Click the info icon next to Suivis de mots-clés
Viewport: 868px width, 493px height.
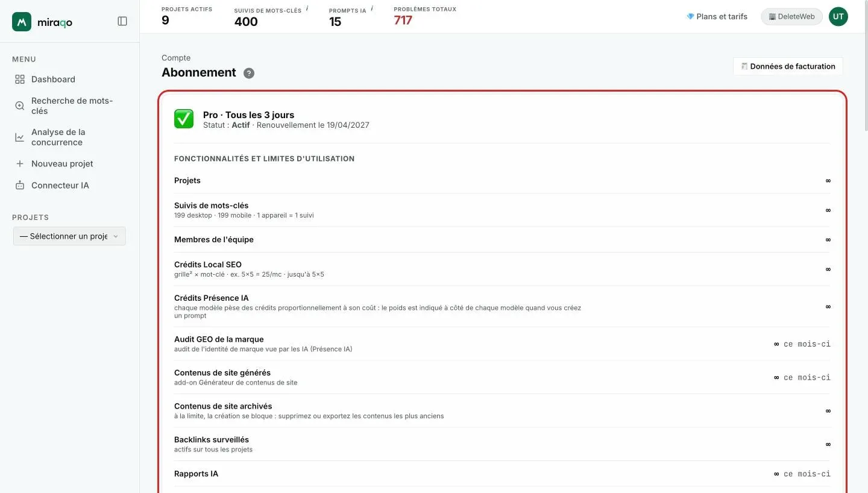point(307,8)
